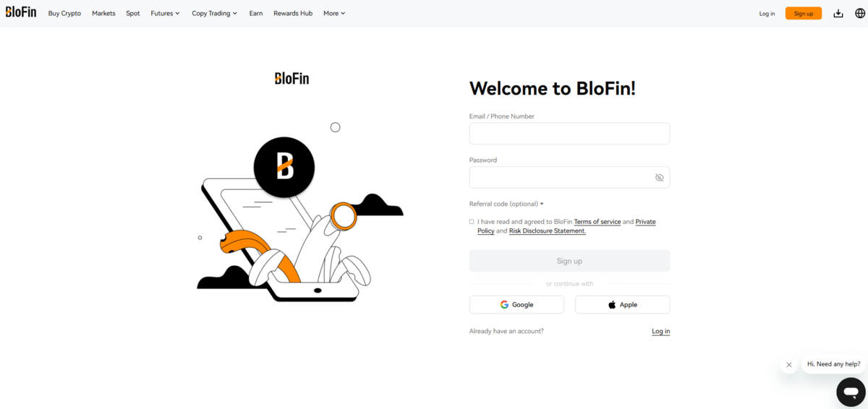Open the Terms of service link

[597, 222]
